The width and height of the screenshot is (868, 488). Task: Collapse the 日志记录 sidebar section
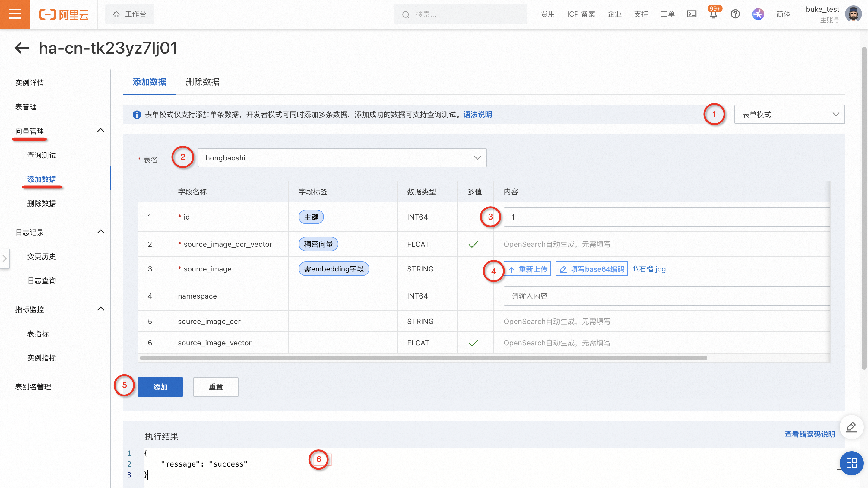(x=100, y=232)
